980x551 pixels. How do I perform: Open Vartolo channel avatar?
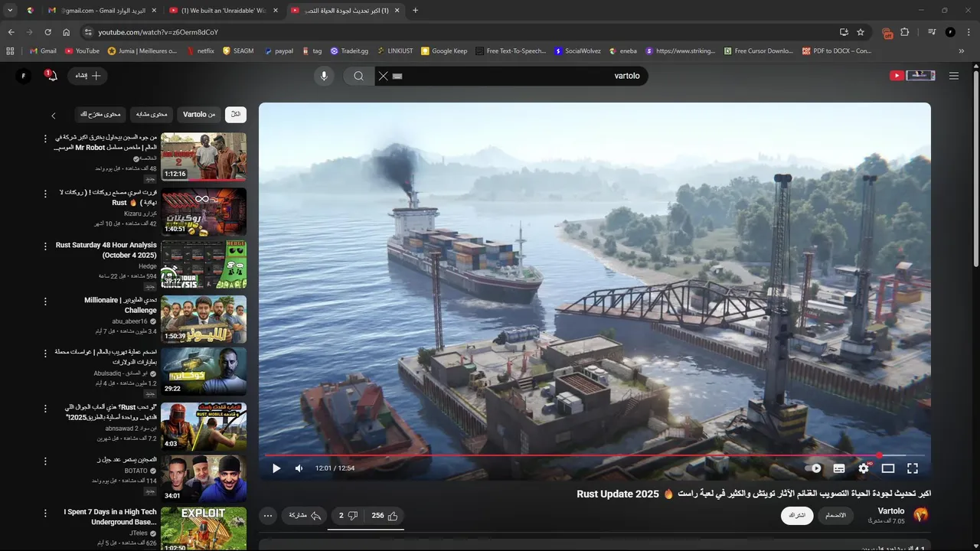pyautogui.click(x=921, y=515)
